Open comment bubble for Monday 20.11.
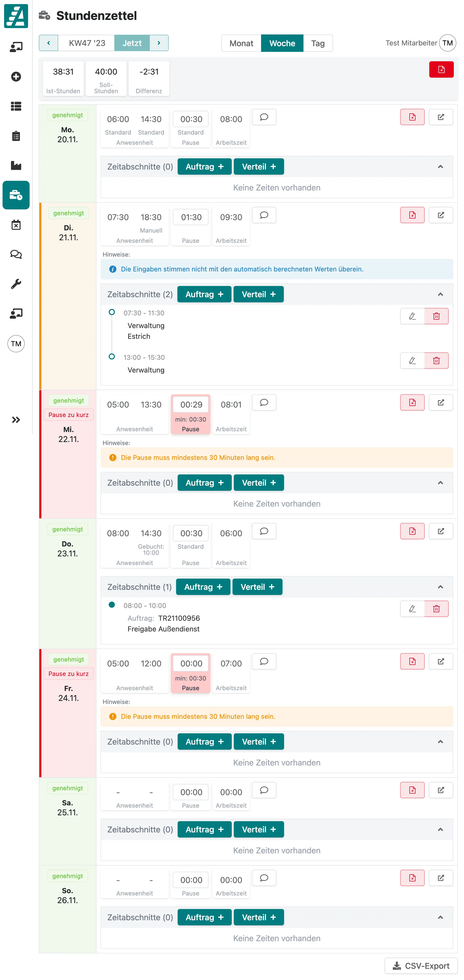This screenshot has width=464, height=980. tap(264, 117)
